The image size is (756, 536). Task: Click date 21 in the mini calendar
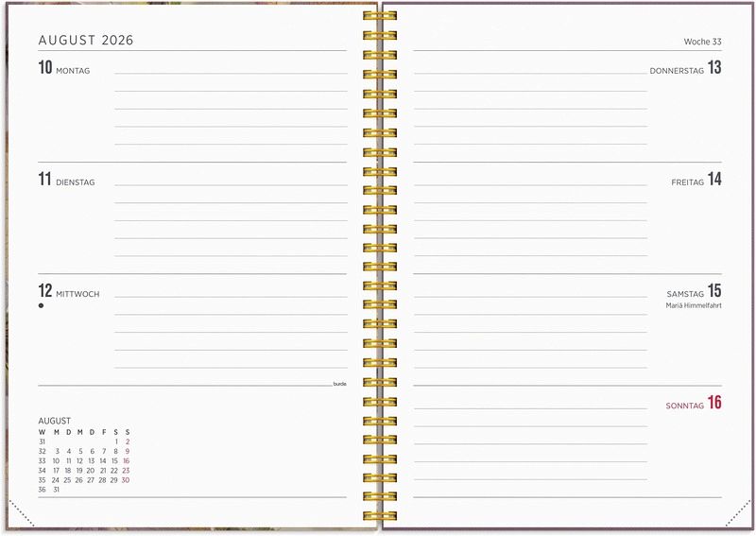pos(103,471)
